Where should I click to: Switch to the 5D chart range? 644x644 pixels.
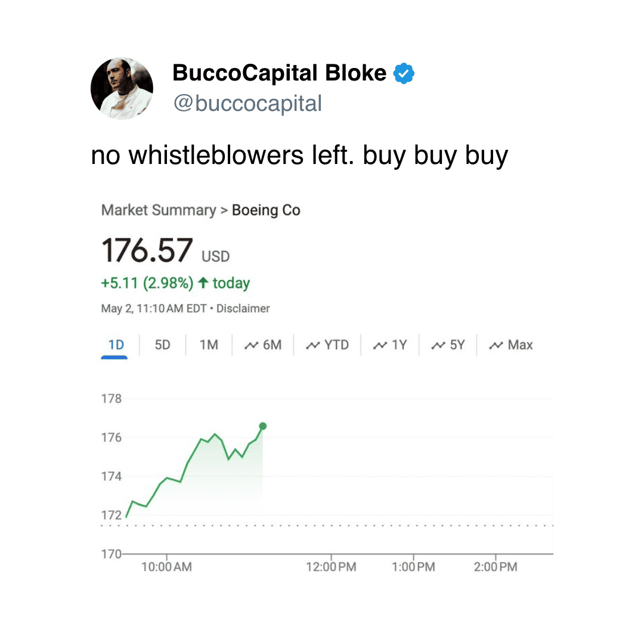pos(162,345)
